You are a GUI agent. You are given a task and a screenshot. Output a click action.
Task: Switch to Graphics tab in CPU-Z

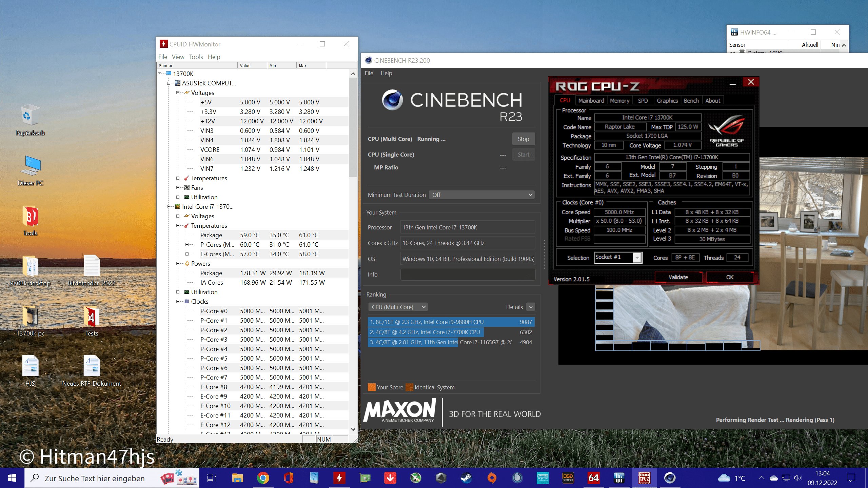(667, 101)
